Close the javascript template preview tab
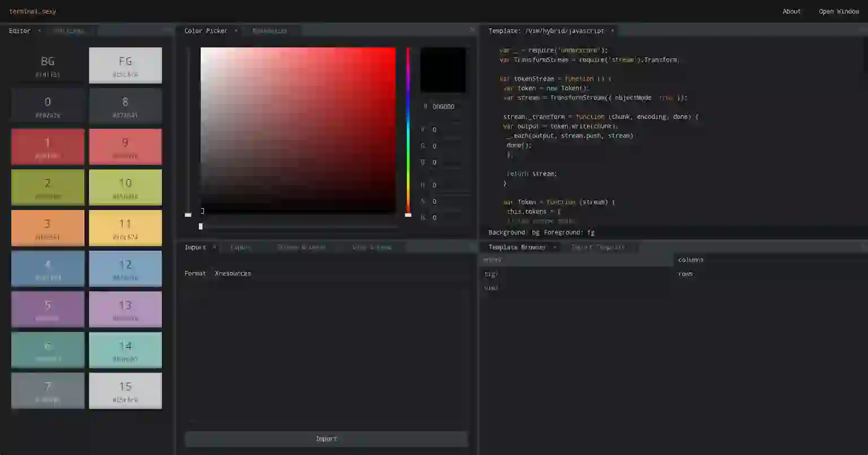 click(613, 31)
